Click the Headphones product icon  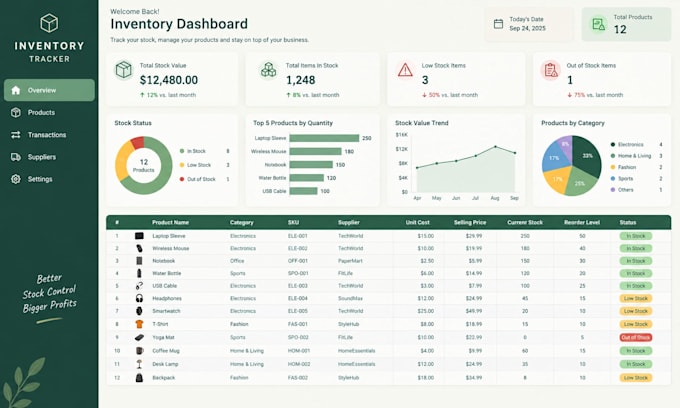[x=139, y=298]
